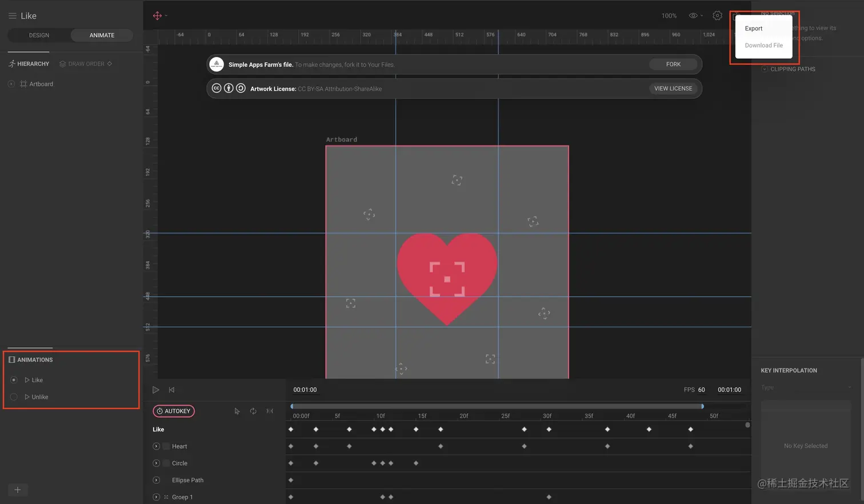Choose Export from the popup menu

(754, 29)
